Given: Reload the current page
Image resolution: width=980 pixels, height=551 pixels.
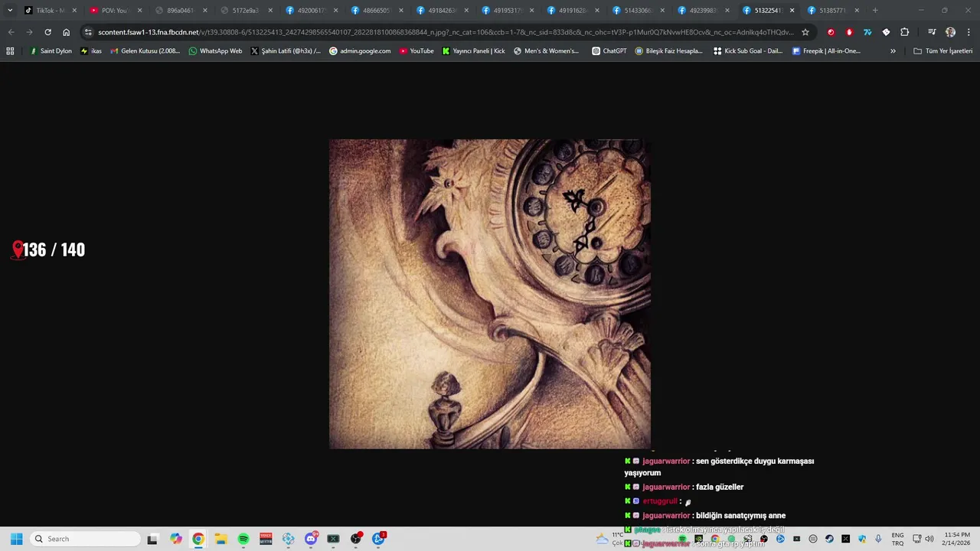Looking at the screenshot, I should (x=47, y=32).
